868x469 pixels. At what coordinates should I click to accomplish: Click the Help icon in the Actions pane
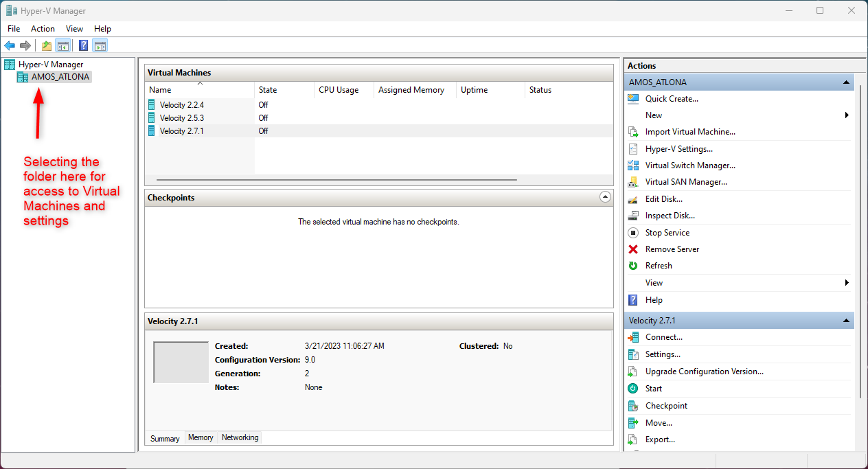(633, 300)
